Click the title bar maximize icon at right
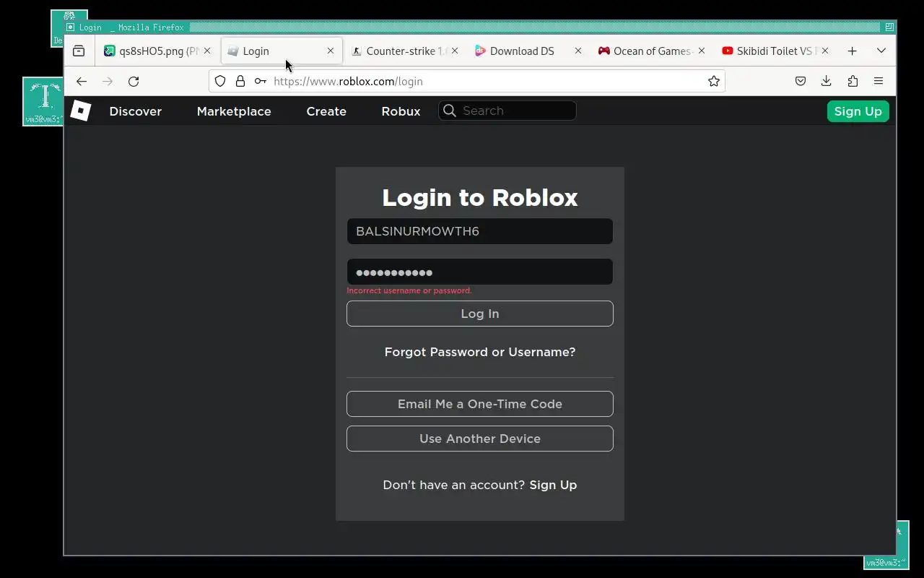 click(889, 27)
